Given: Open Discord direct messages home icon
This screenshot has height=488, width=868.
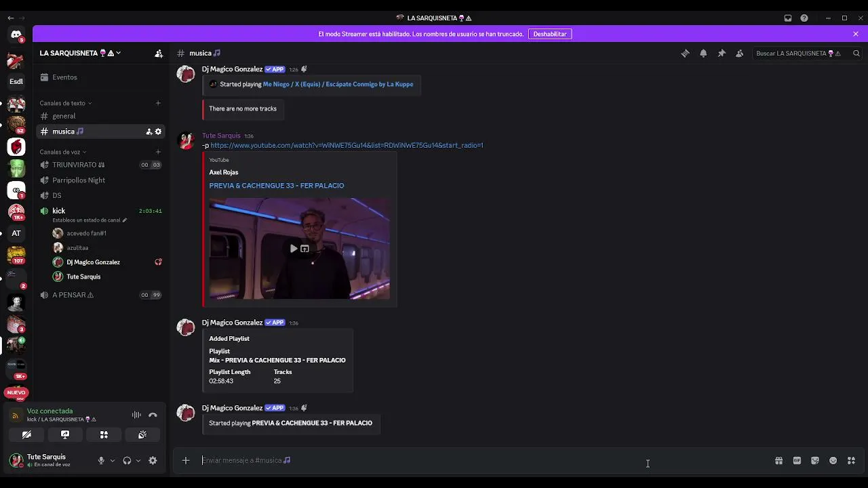Looking at the screenshot, I should click(x=16, y=34).
